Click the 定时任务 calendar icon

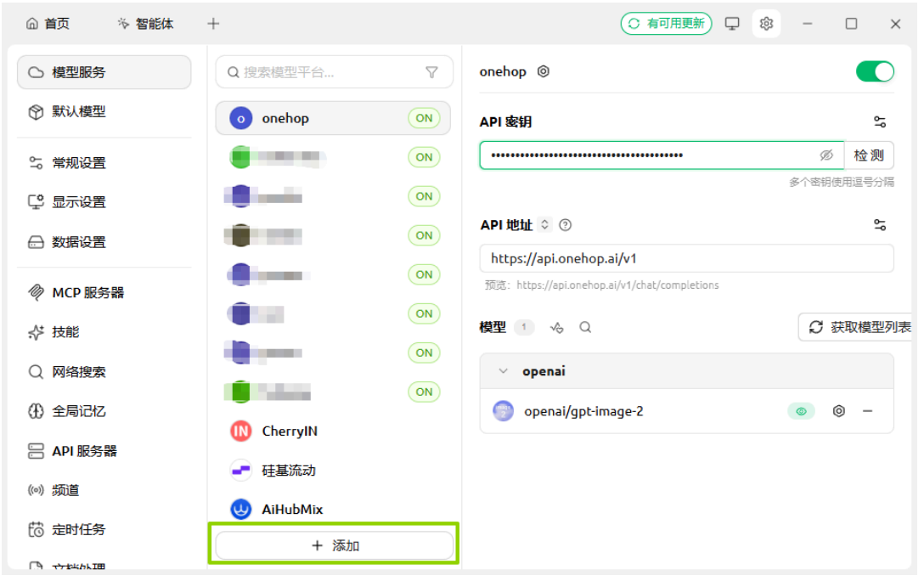pos(36,531)
